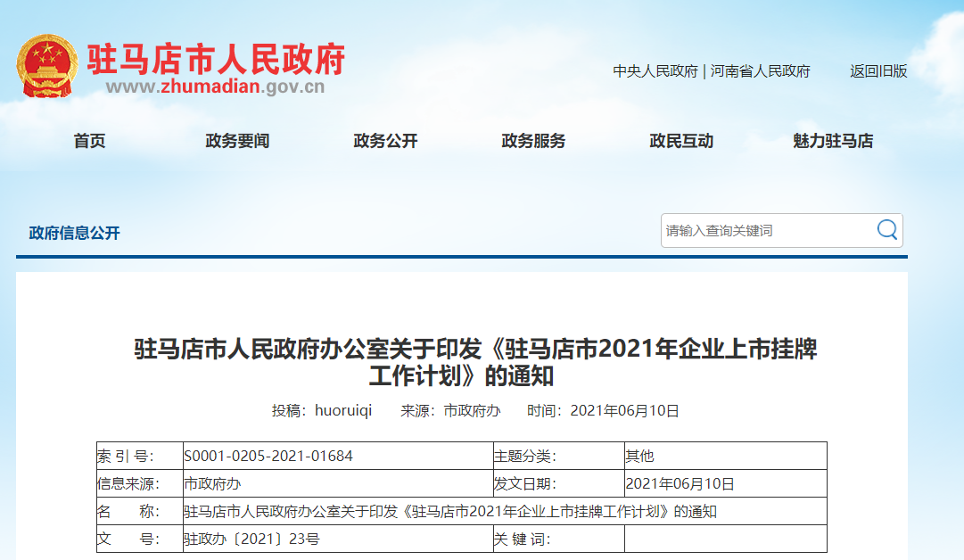Click the 来源：市政府办 text
This screenshot has height=560, width=964.
tap(450, 410)
